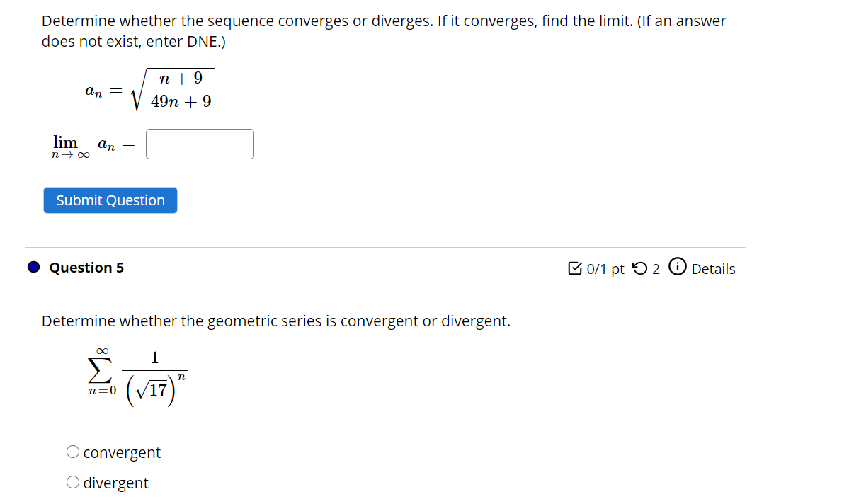The height and width of the screenshot is (504, 866).
Task: Select the divergent radio button
Action: coord(73,481)
